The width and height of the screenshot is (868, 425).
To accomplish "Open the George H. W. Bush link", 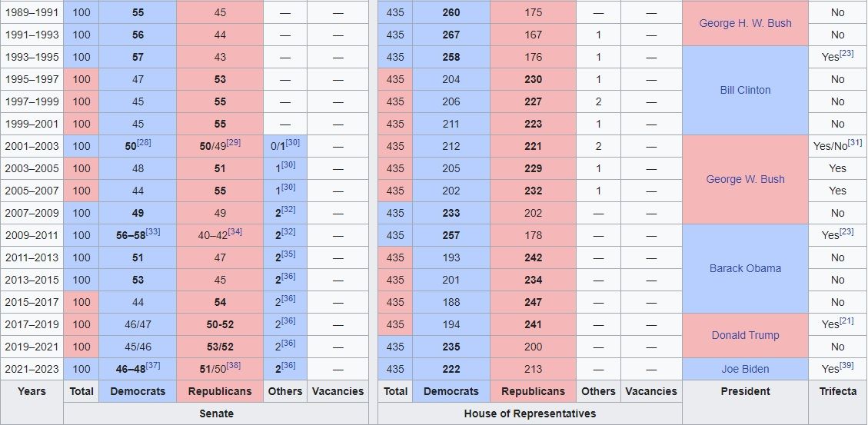I will pos(745,23).
